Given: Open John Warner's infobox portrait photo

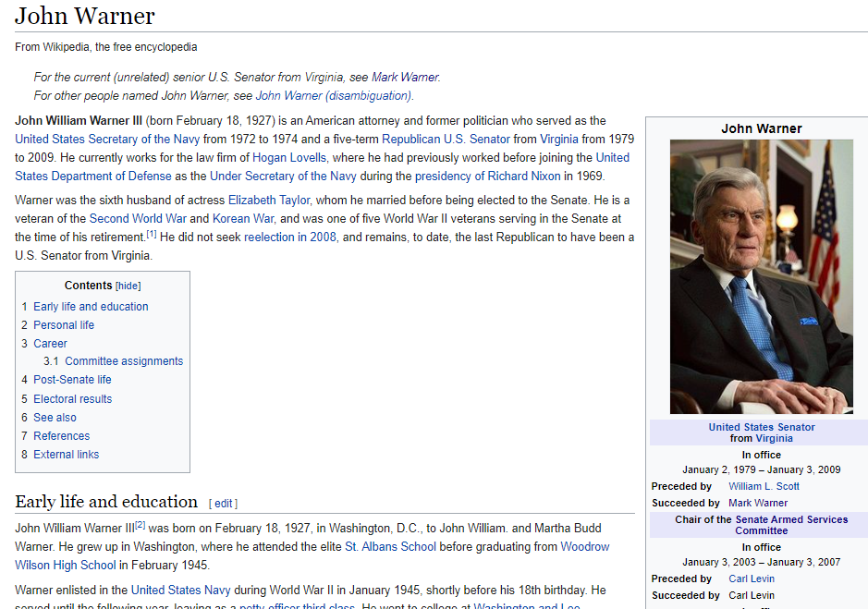Looking at the screenshot, I should [x=762, y=277].
